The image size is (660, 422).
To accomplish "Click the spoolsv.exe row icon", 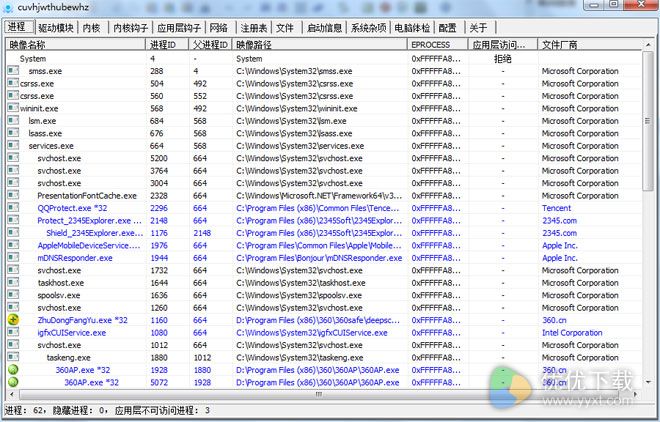I will pyautogui.click(x=13, y=295).
